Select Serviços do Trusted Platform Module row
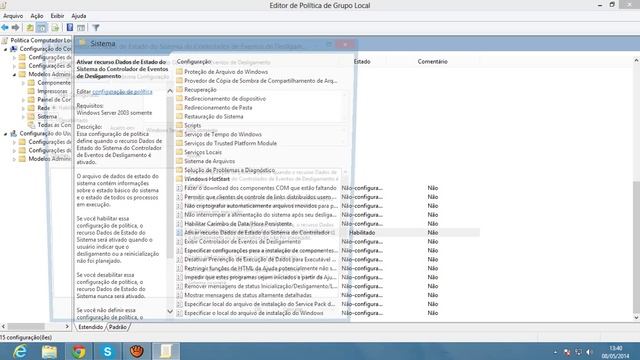 pos(231,143)
